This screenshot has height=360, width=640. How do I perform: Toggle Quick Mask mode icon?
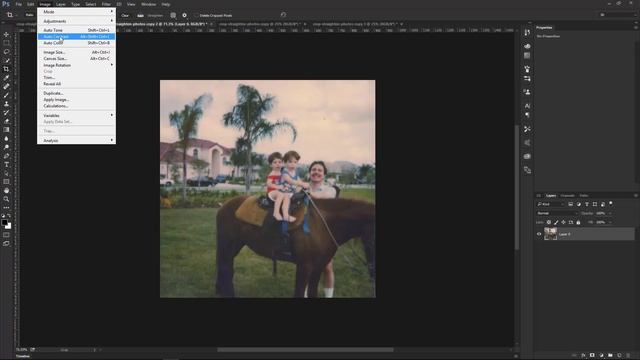[6, 235]
